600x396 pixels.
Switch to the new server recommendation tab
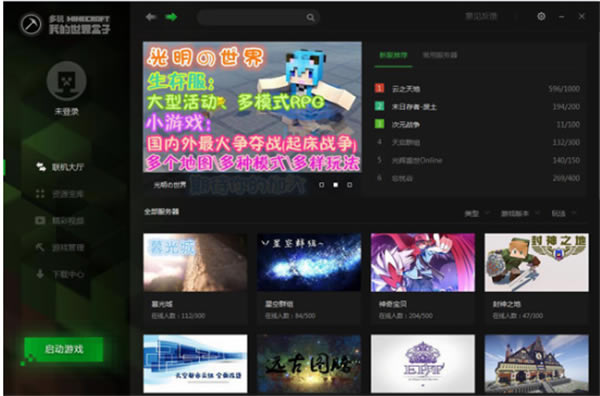tap(393, 55)
